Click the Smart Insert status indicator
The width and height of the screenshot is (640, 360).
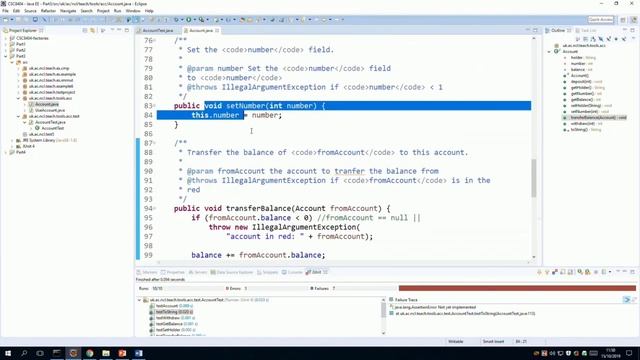(x=493, y=342)
